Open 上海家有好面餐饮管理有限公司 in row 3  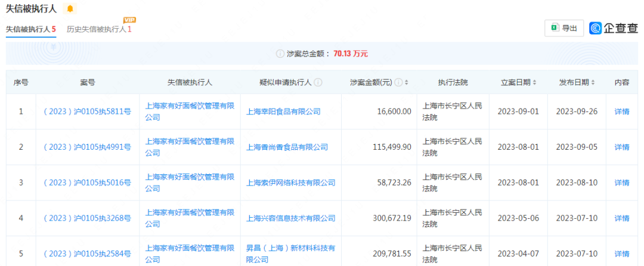(190, 183)
